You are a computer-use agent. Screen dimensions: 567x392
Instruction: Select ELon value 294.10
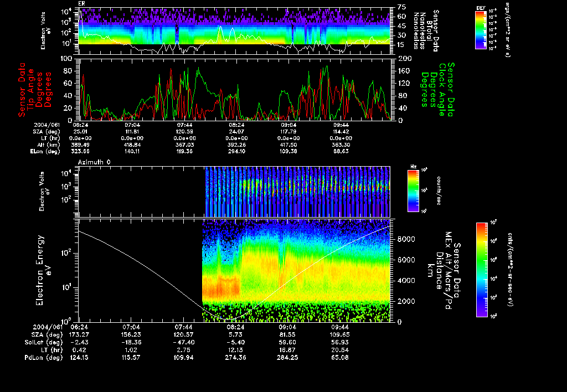pos(236,151)
